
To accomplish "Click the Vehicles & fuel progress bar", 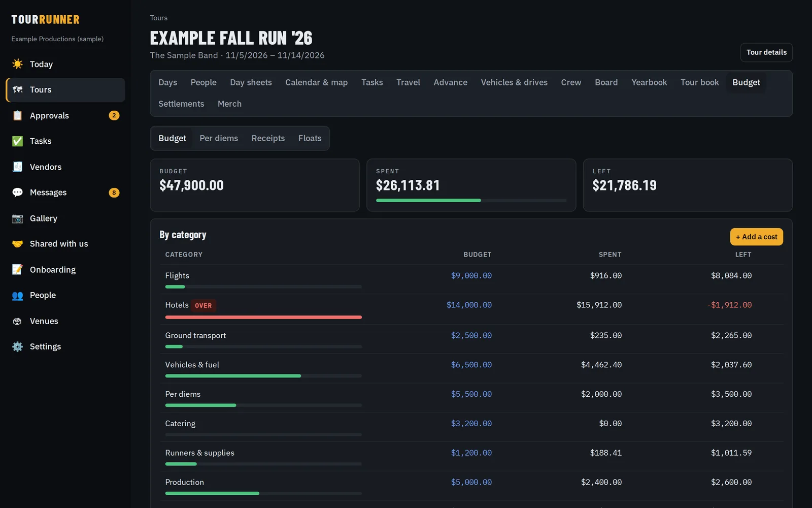I will 263,376.
